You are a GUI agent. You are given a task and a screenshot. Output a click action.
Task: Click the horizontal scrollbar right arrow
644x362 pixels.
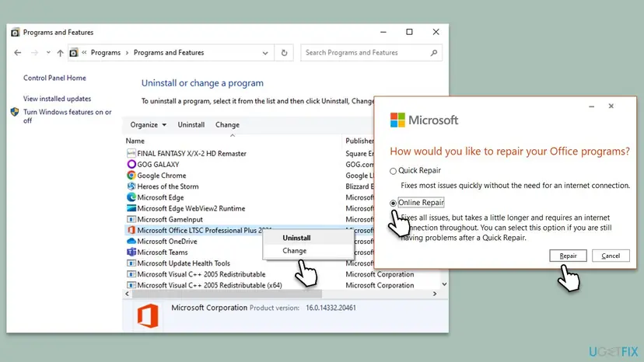(435, 294)
